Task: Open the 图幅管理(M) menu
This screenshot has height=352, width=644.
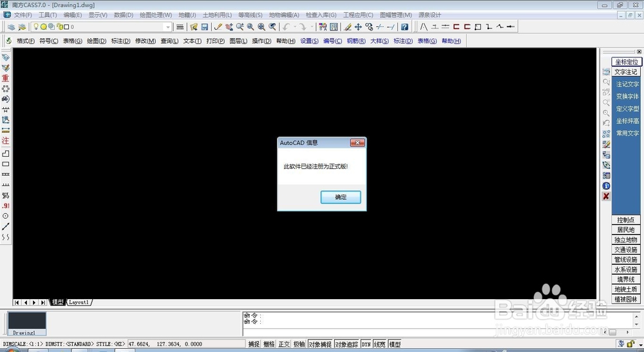Action: tap(395, 15)
